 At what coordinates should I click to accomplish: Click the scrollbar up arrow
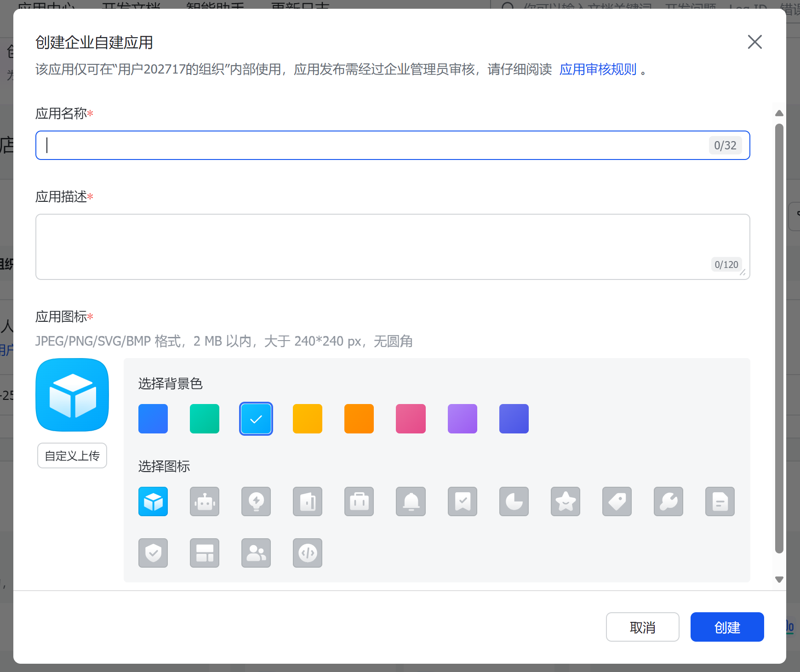click(x=779, y=113)
